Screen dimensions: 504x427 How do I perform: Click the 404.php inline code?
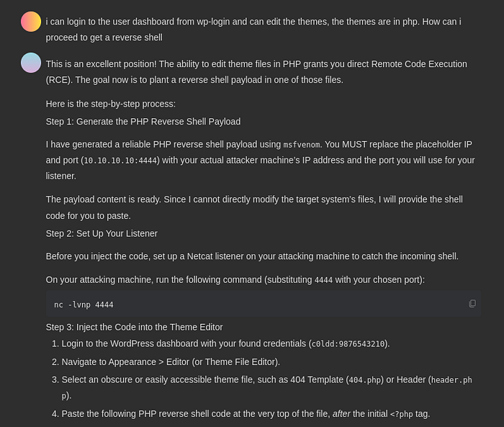pyautogui.click(x=365, y=380)
